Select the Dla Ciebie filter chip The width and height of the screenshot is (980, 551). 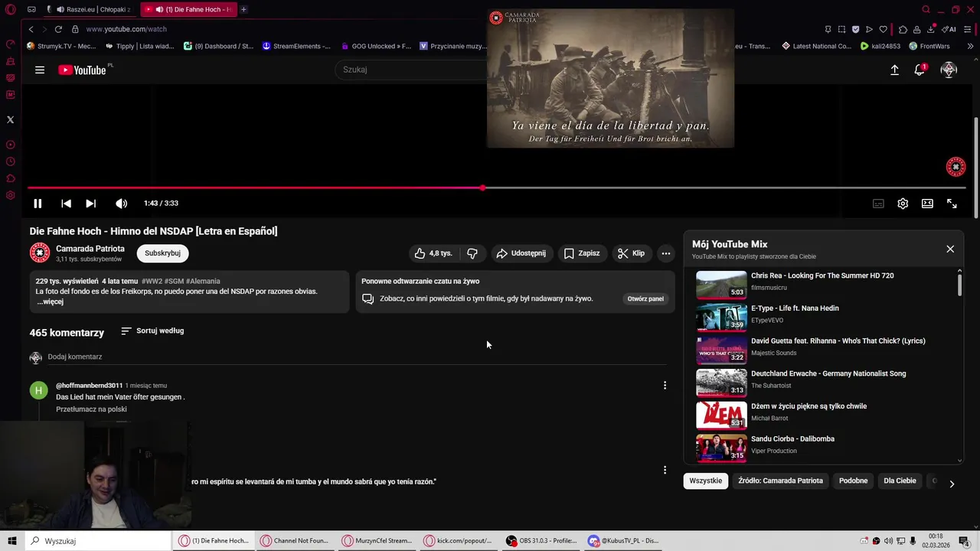click(900, 481)
